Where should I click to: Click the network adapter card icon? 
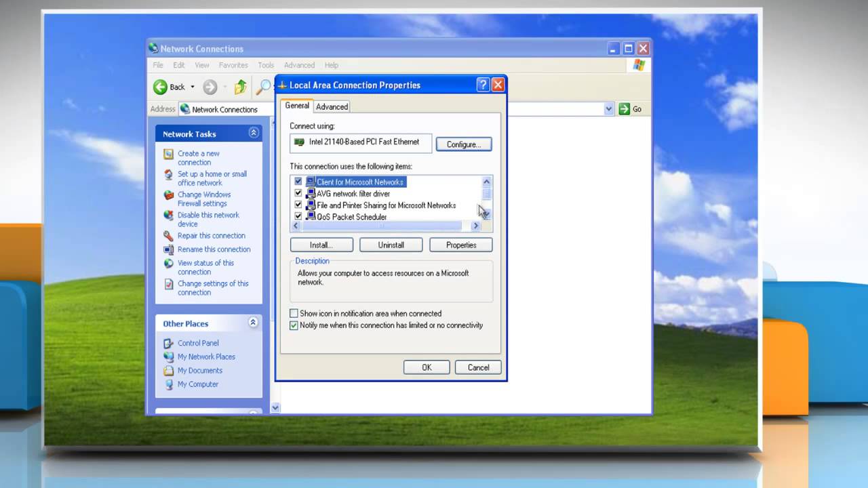pyautogui.click(x=299, y=142)
